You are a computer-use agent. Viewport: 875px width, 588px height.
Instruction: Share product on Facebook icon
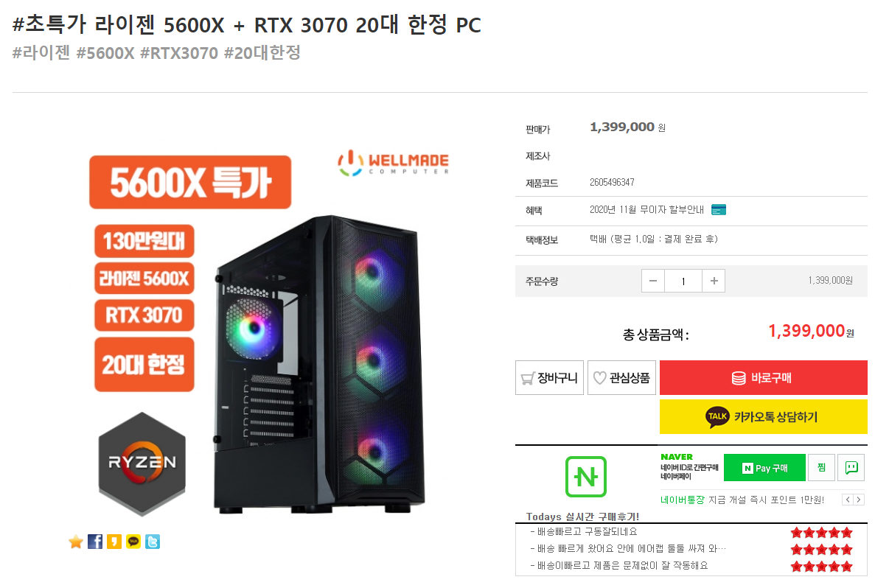95,542
